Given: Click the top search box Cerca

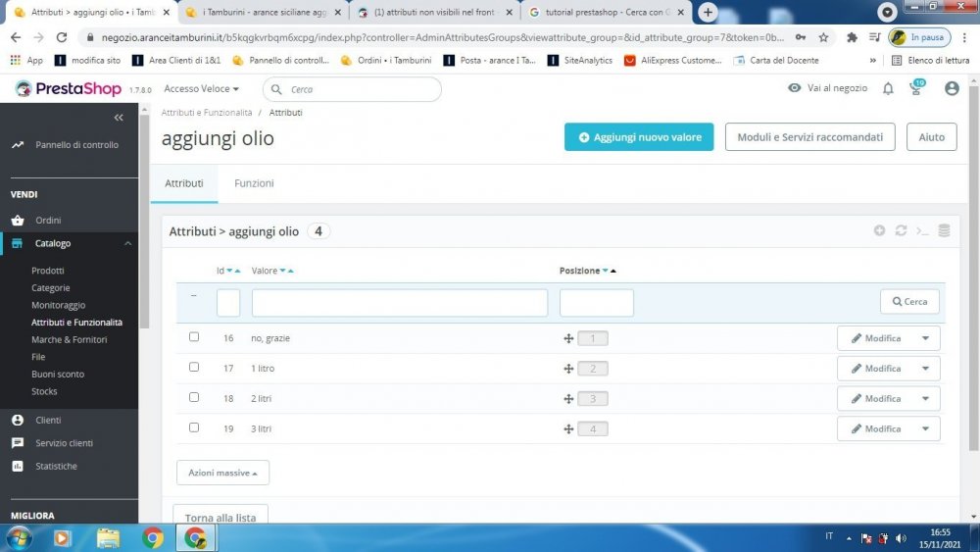Looking at the screenshot, I should tap(353, 89).
